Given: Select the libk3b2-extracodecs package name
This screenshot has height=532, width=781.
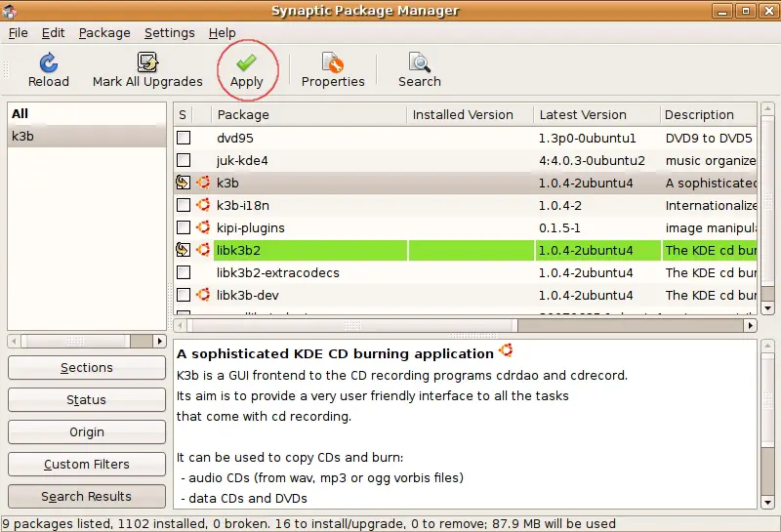Looking at the screenshot, I should [x=278, y=272].
